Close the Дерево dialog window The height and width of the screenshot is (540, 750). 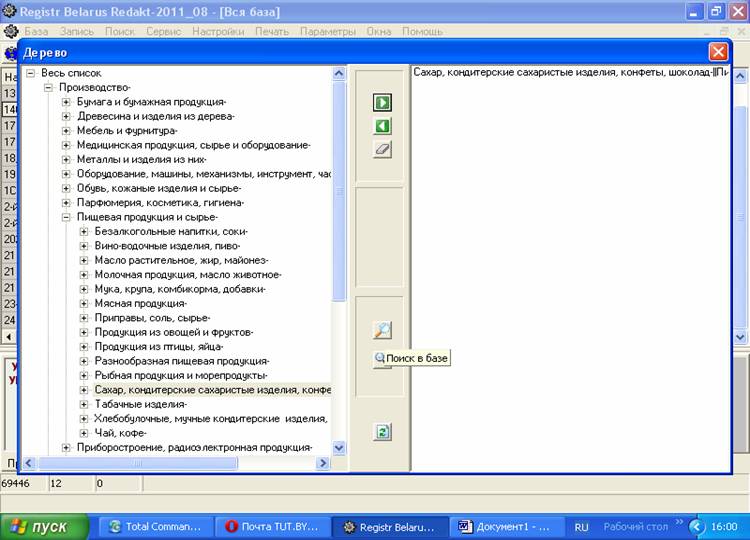click(x=718, y=52)
